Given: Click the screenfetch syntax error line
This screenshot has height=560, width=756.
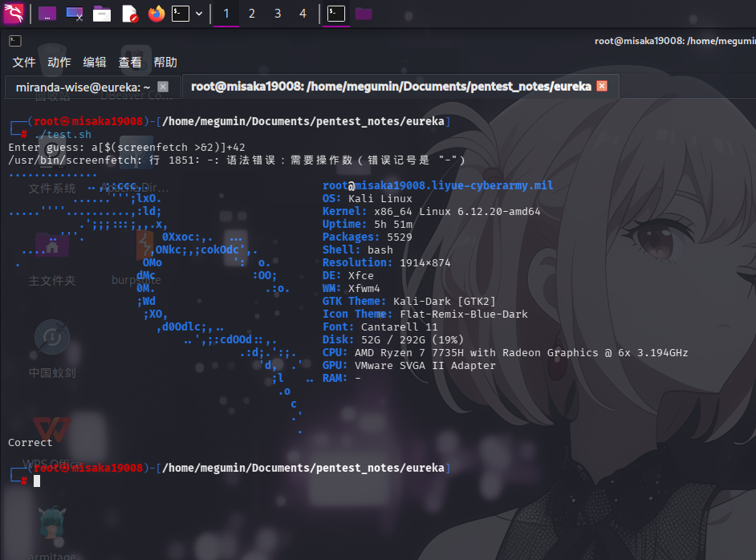Looking at the screenshot, I should coord(237,160).
